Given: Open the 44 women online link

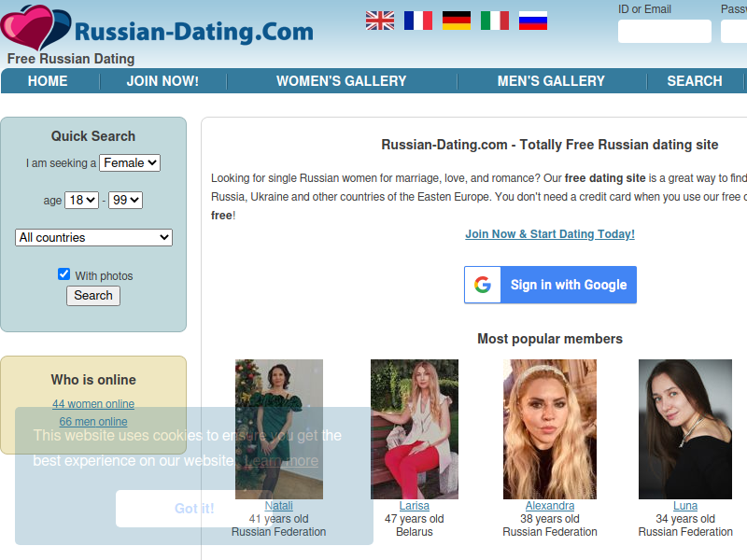Looking at the screenshot, I should [x=93, y=404].
